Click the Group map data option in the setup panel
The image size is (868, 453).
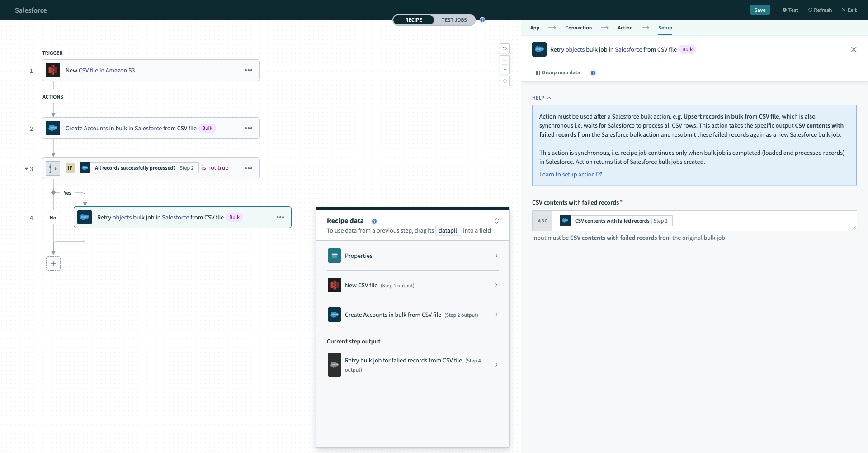coord(558,72)
